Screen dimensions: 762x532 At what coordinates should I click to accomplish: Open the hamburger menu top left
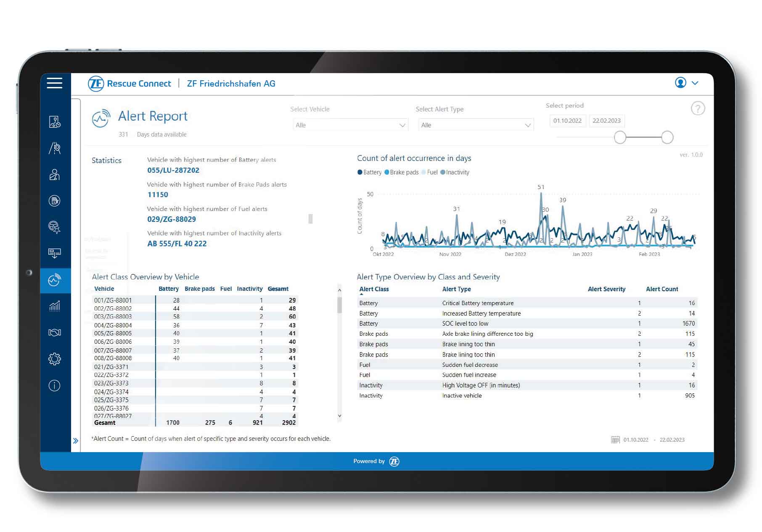tap(55, 83)
